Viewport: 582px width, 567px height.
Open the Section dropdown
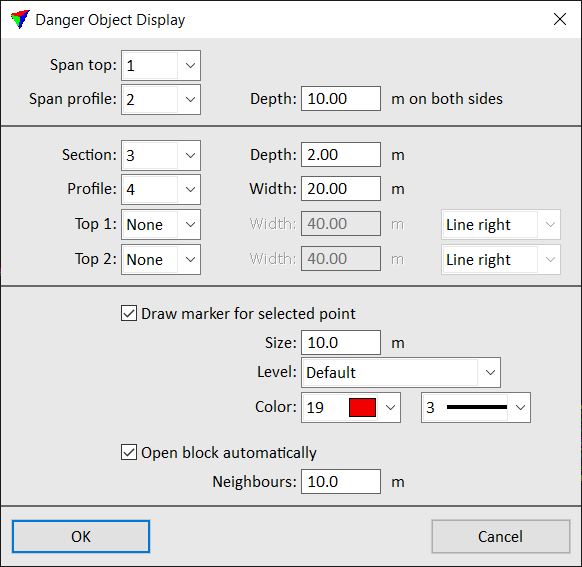click(161, 155)
